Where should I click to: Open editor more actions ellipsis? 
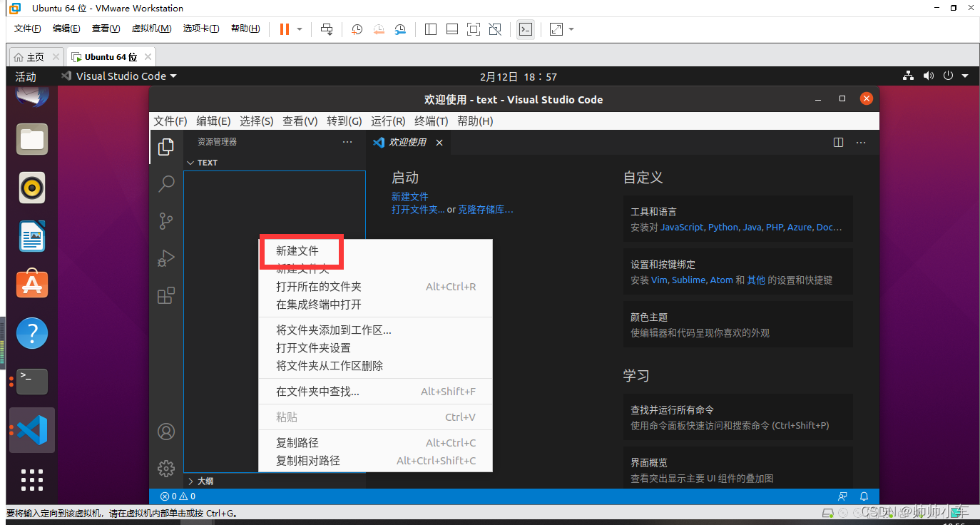[x=862, y=142]
